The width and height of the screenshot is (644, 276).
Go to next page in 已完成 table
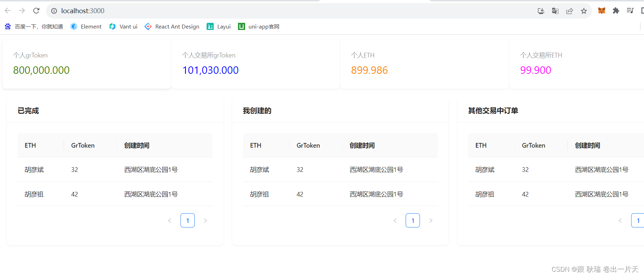206,220
